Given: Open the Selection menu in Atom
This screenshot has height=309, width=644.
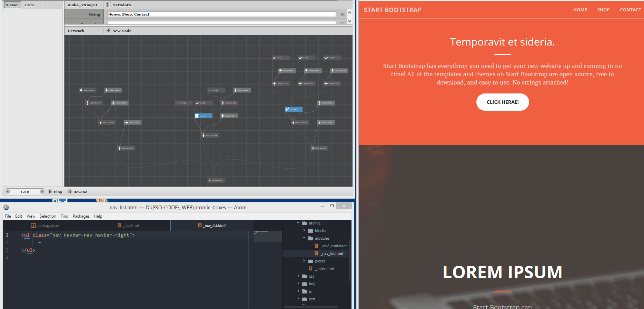Looking at the screenshot, I should (48, 216).
